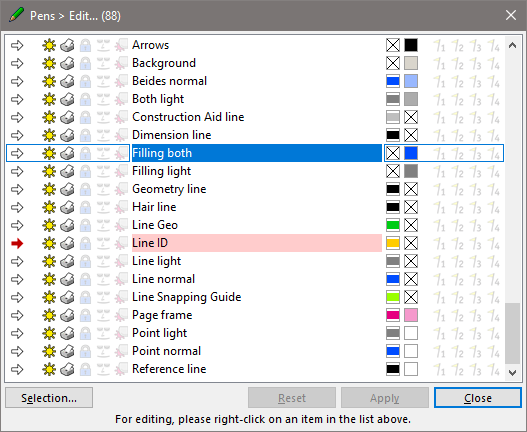Click the printer icon for Line Snapping Guide
The image size is (527, 432).
[x=67, y=297]
